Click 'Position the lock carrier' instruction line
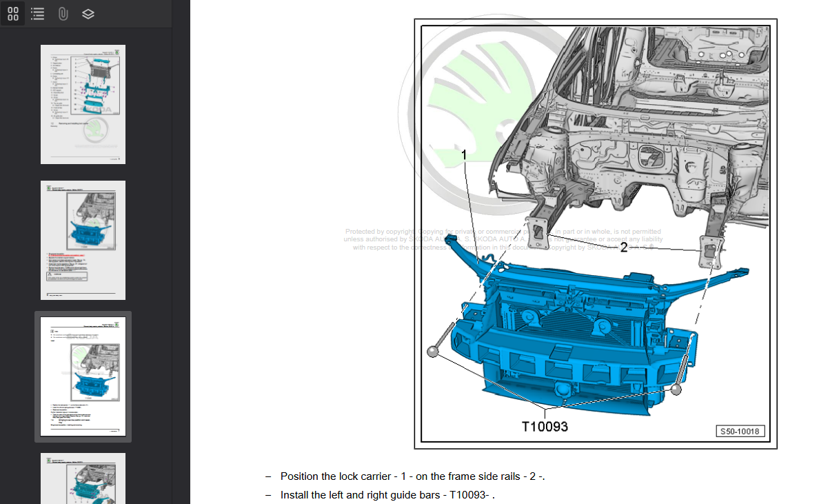 (413, 476)
